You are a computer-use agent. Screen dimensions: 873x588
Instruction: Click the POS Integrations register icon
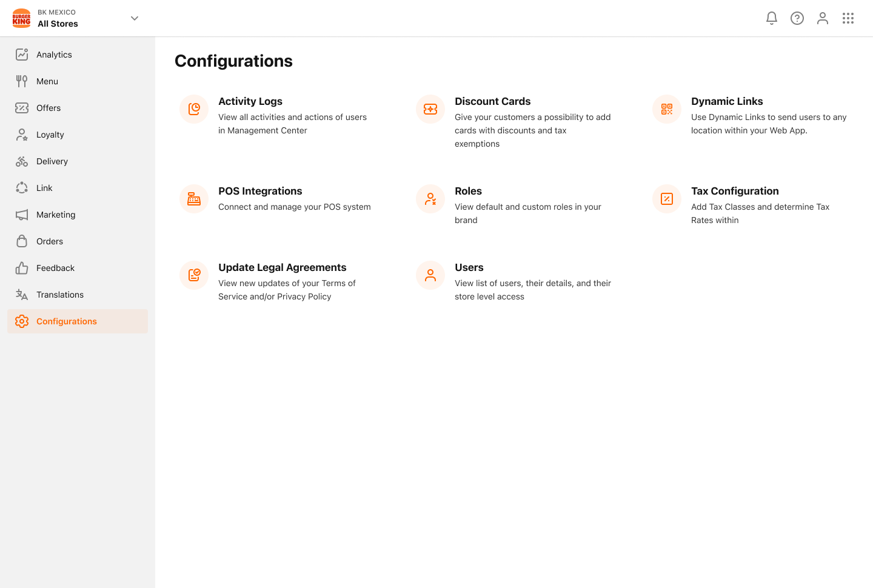(x=193, y=199)
